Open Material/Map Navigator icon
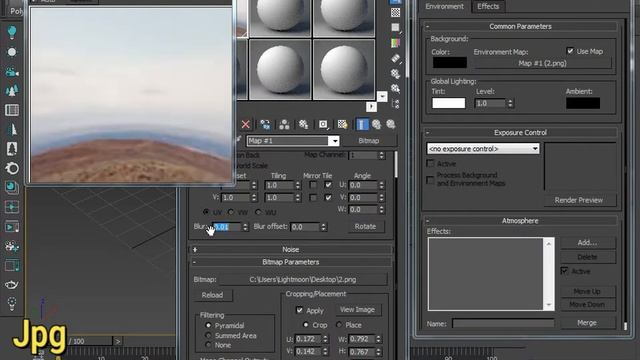 coord(395,103)
